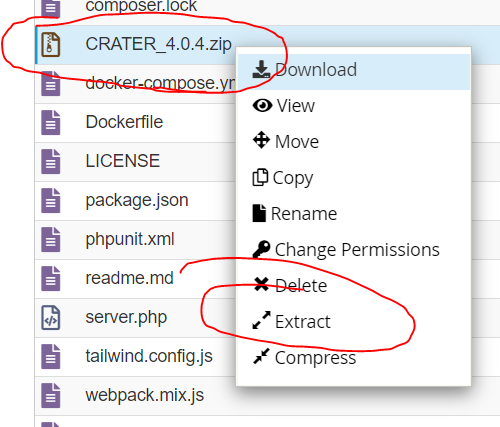
Task: Select the server.php file name
Action: (x=126, y=317)
